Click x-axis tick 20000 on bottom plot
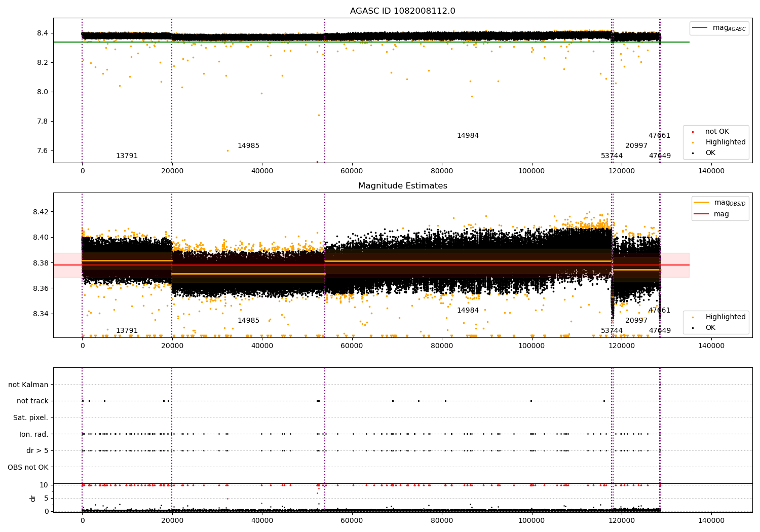 point(172,521)
